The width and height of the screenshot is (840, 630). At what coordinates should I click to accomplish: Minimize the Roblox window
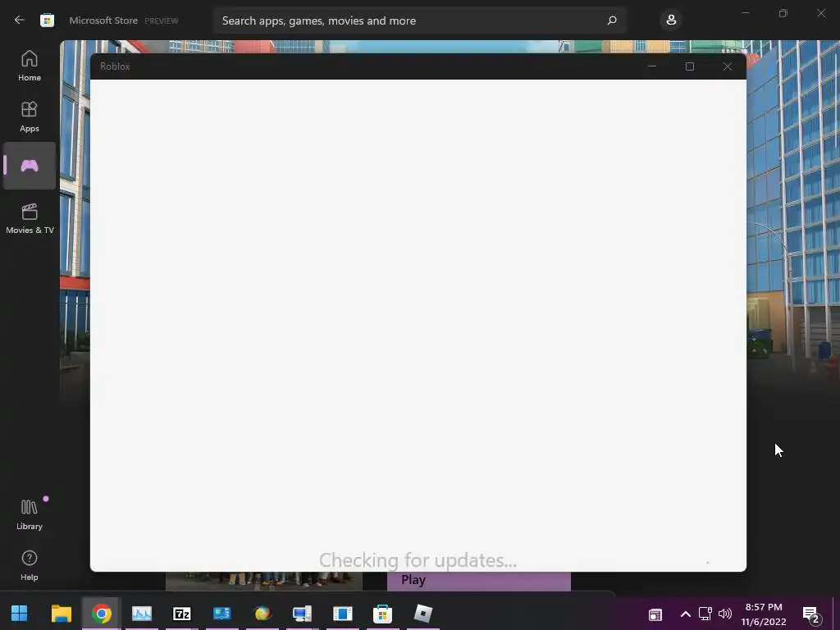click(652, 66)
